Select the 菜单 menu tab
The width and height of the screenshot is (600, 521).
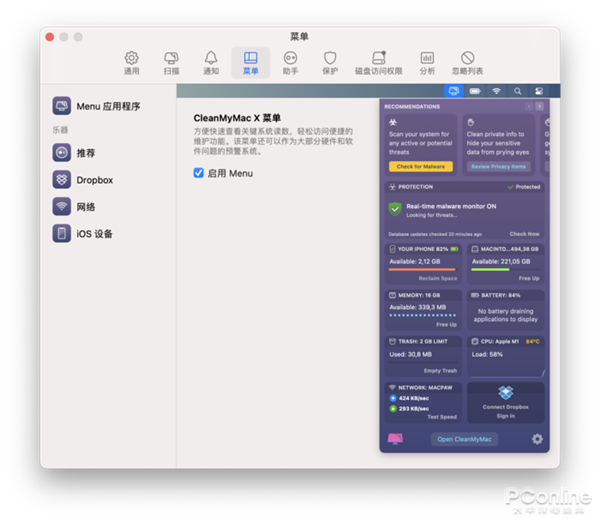251,63
